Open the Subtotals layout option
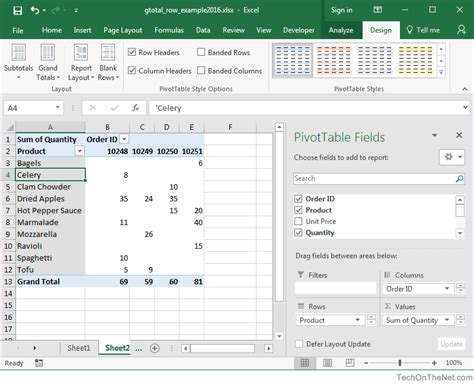 tap(18, 62)
